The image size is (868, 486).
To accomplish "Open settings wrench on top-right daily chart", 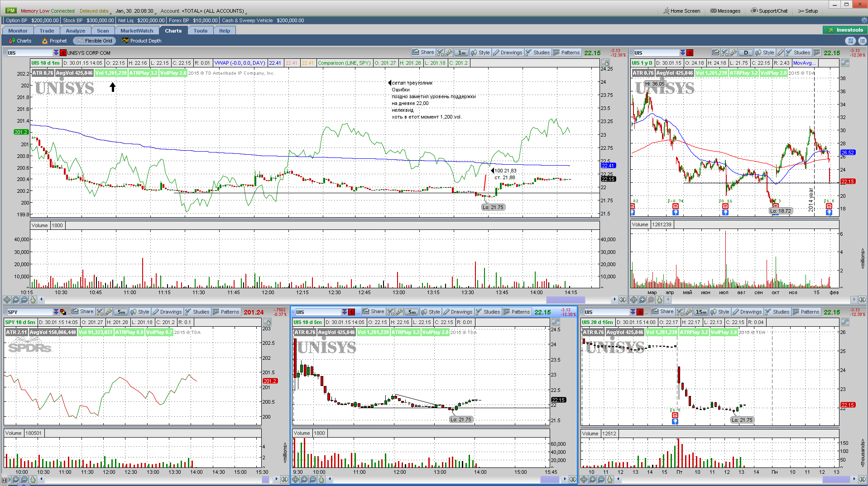I will 734,52.
